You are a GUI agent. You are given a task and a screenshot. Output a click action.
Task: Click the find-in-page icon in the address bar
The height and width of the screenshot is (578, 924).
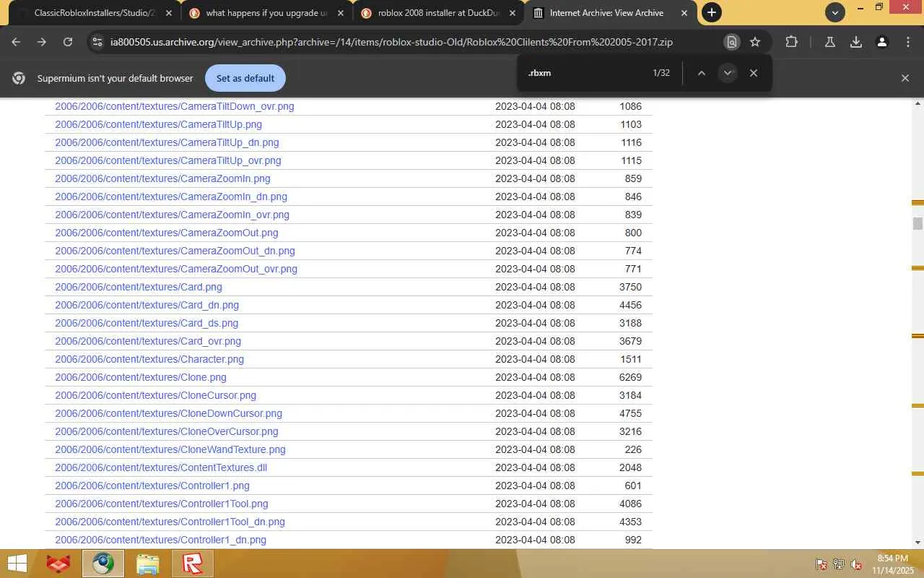coord(731,42)
